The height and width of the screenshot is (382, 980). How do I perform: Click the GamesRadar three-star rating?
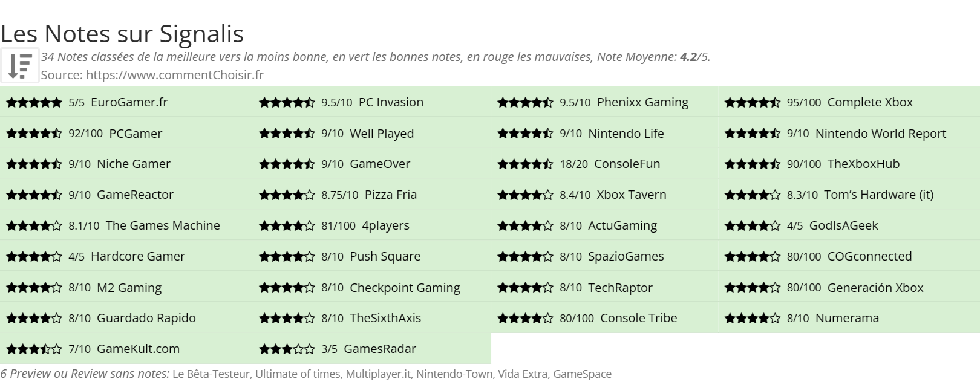click(287, 349)
